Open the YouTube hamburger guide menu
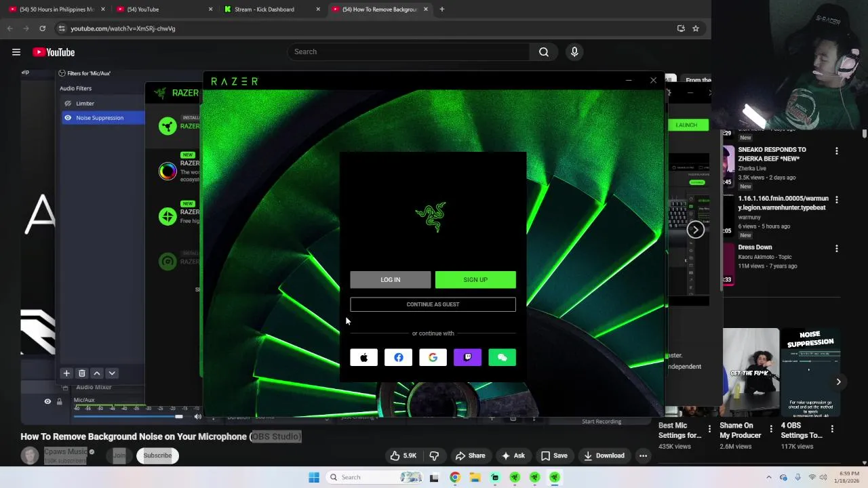 coord(16,52)
